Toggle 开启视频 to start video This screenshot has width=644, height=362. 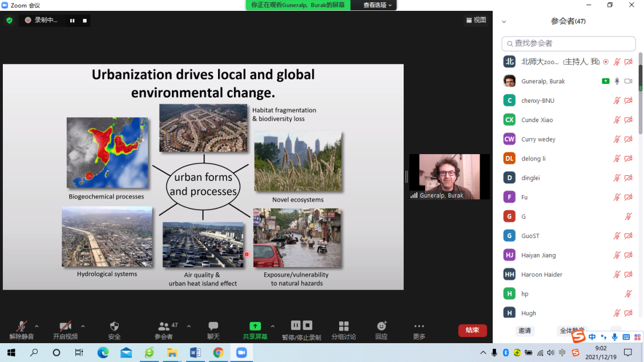click(65, 326)
